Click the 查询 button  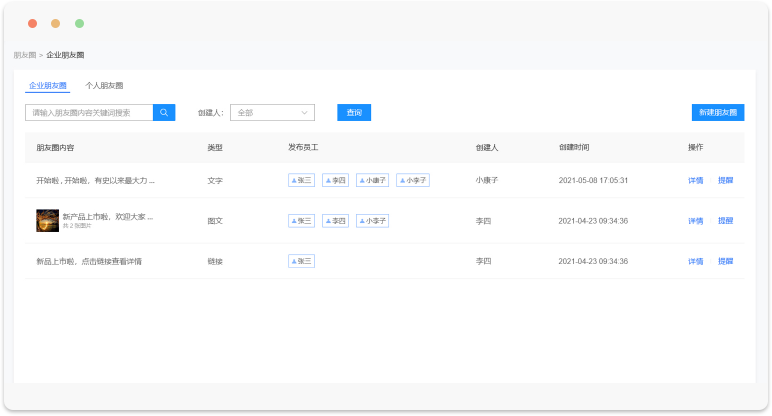354,113
